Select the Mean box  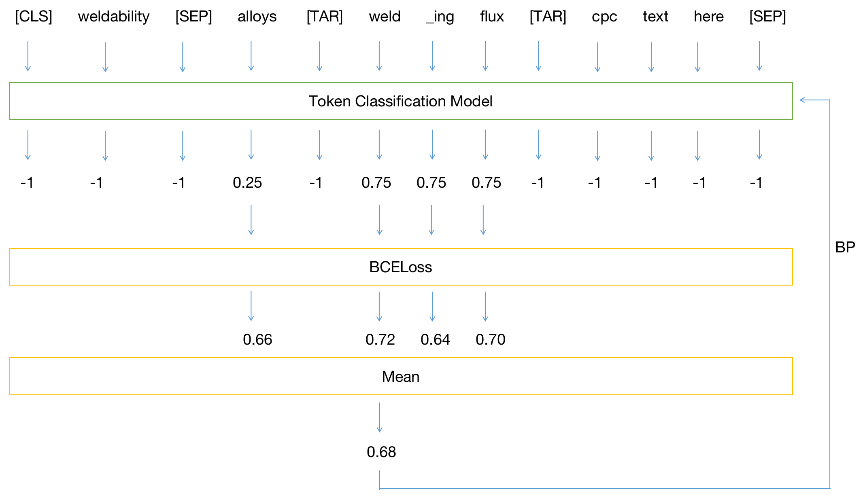401,377
